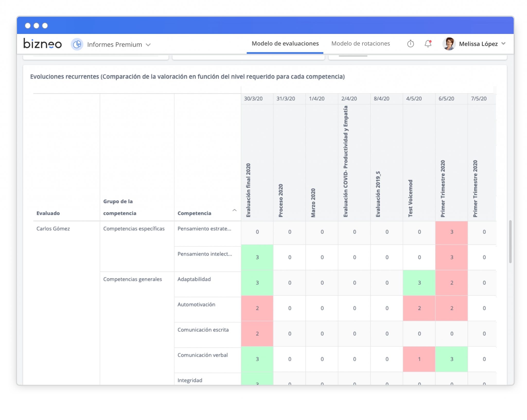
Task: Click the green Comunicación verbal cell under 30/3/20
Action: coord(257,359)
